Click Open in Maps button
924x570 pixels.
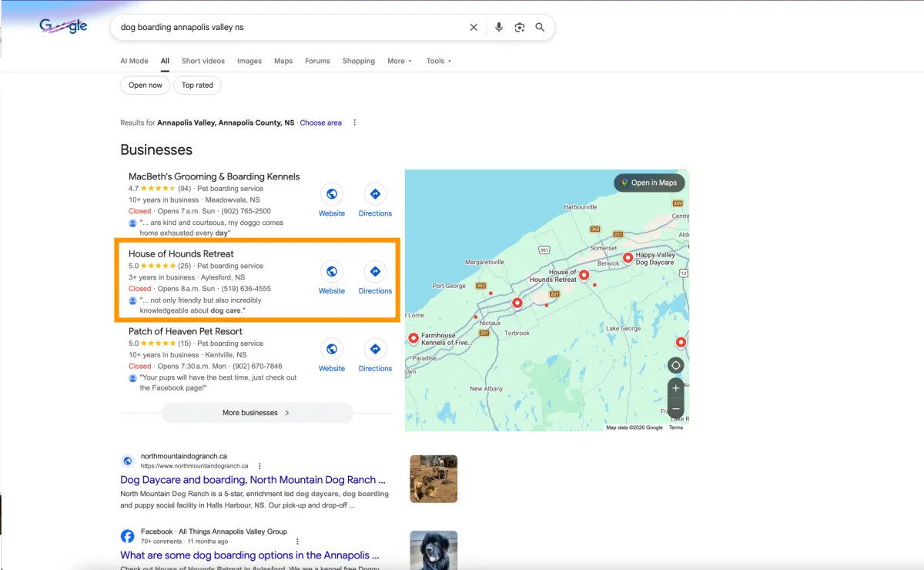click(649, 183)
